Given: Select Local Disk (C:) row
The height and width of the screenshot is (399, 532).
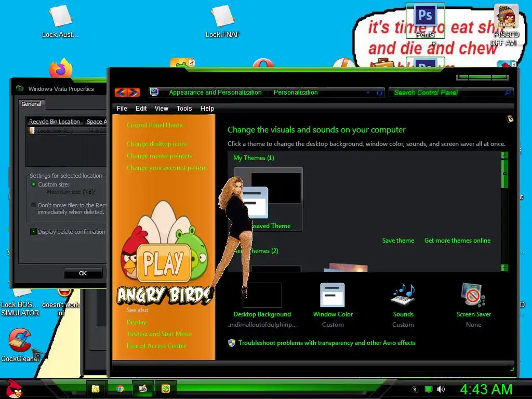Looking at the screenshot, I should (x=67, y=130).
